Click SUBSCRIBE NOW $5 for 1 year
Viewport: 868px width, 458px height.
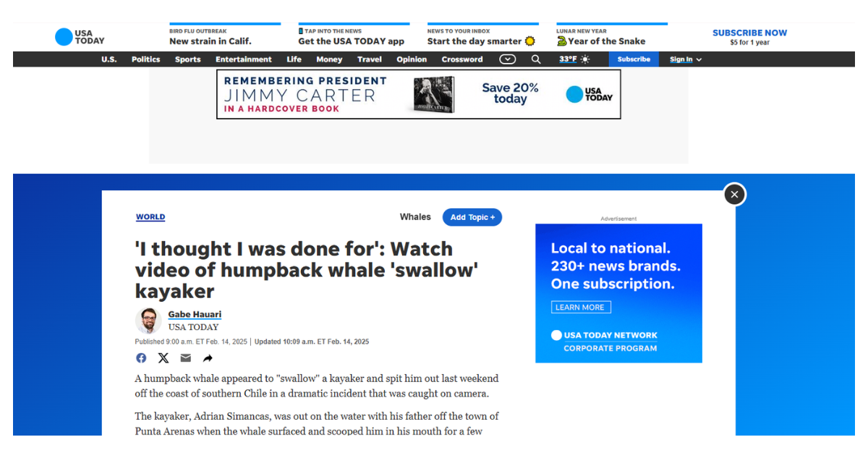pos(749,37)
